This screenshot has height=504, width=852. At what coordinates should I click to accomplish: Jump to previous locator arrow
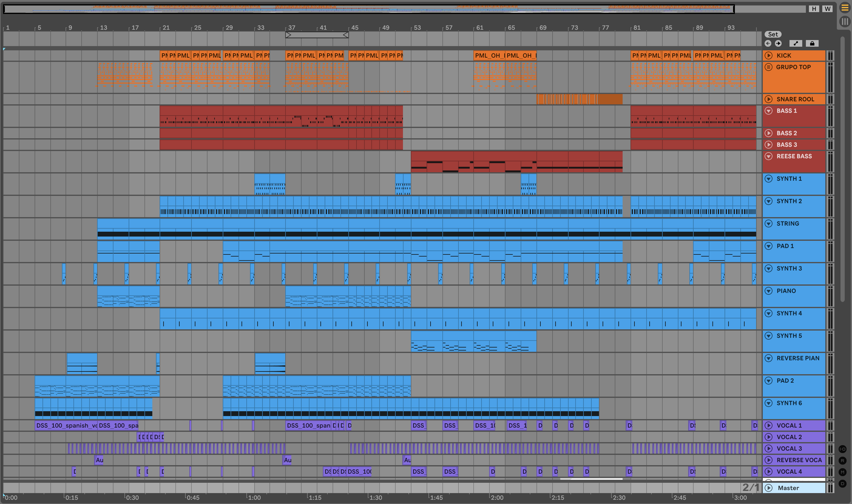point(768,43)
